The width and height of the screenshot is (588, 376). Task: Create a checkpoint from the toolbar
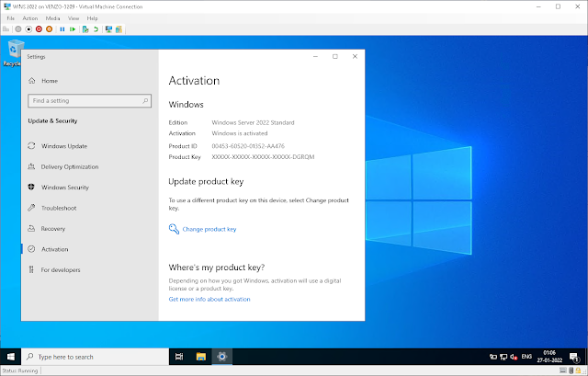coord(85,29)
